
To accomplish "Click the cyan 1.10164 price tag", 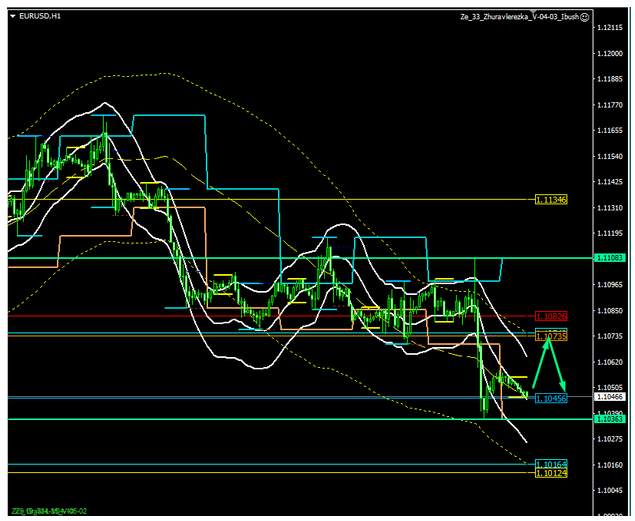I will [551, 465].
